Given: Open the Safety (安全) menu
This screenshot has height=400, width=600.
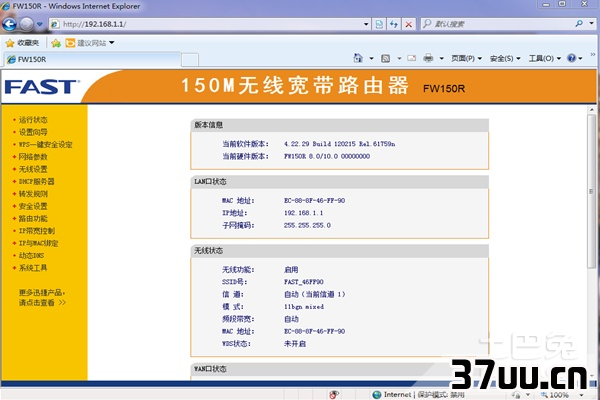Looking at the screenshot, I should tap(505, 59).
